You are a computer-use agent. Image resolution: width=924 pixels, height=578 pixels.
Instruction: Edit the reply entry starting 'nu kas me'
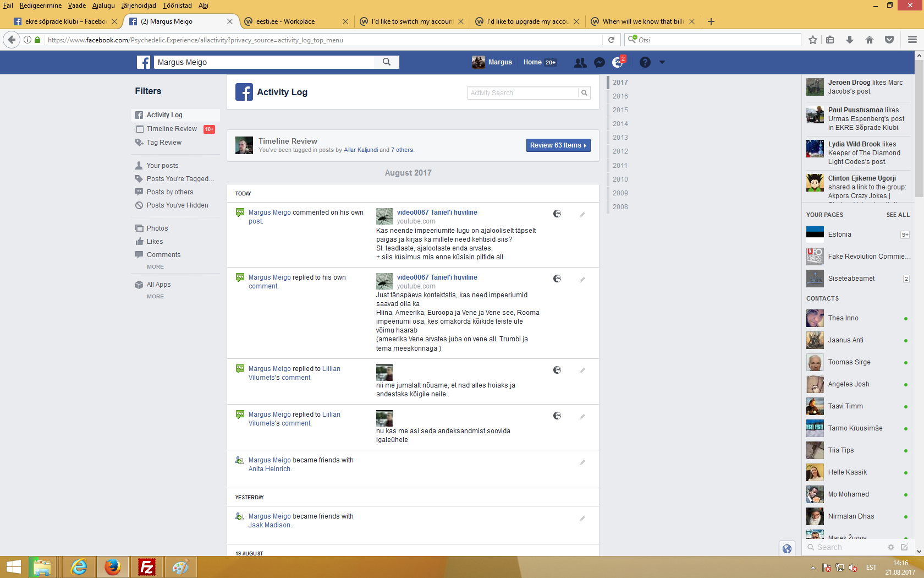(x=582, y=417)
